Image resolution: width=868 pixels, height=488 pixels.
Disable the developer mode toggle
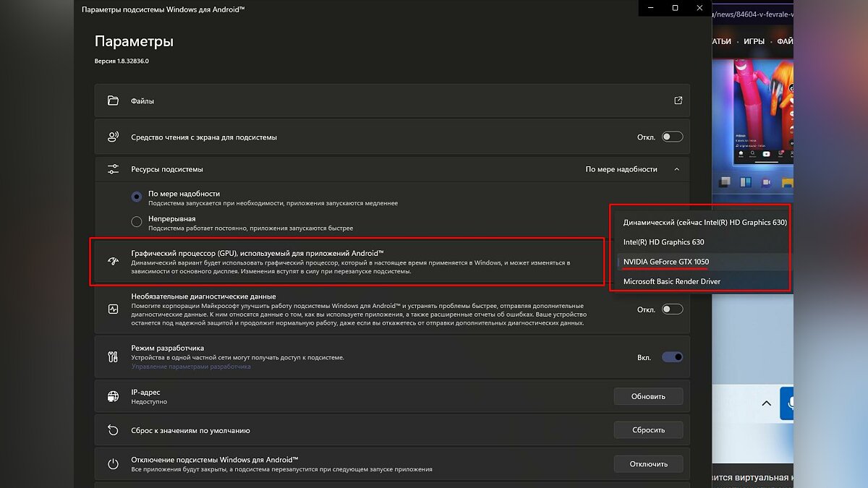(x=671, y=357)
